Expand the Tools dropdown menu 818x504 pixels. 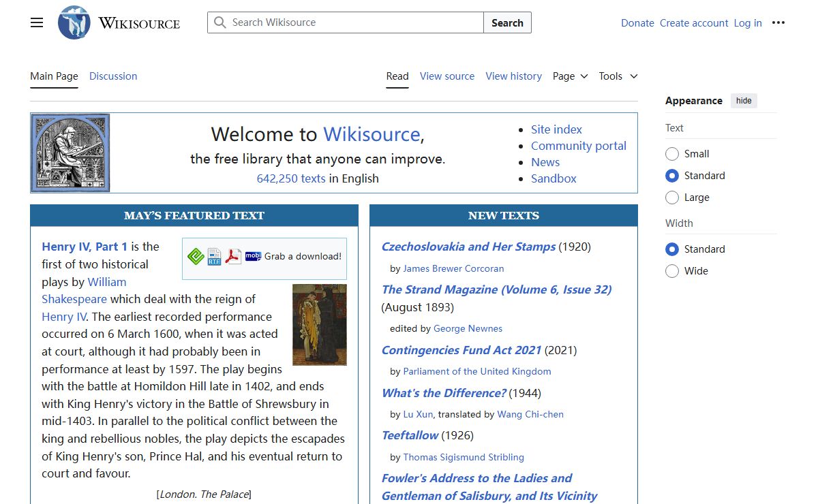coord(618,76)
